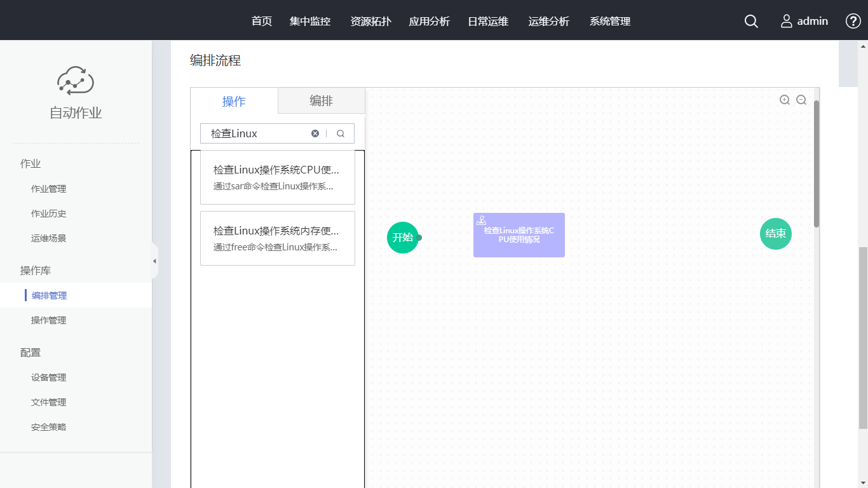This screenshot has height=488, width=868.
Task: Select the 检查Linux操作系统内存 operation card
Action: (277, 238)
